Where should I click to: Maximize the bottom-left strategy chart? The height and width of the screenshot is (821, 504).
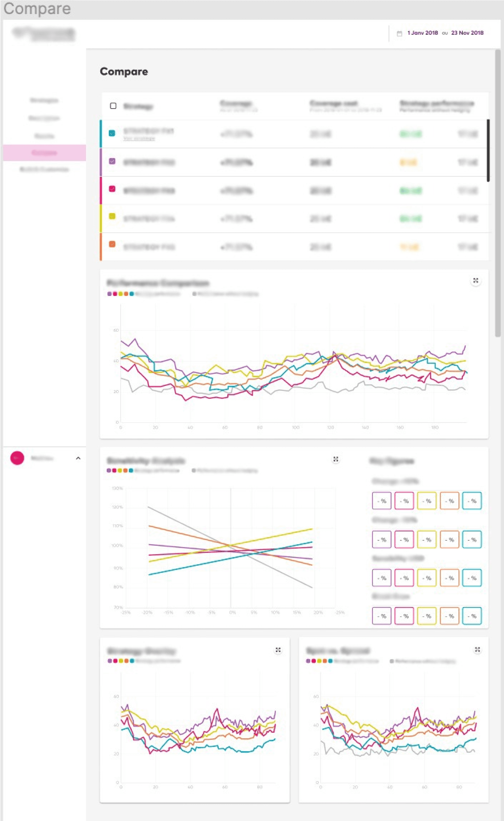click(x=278, y=650)
